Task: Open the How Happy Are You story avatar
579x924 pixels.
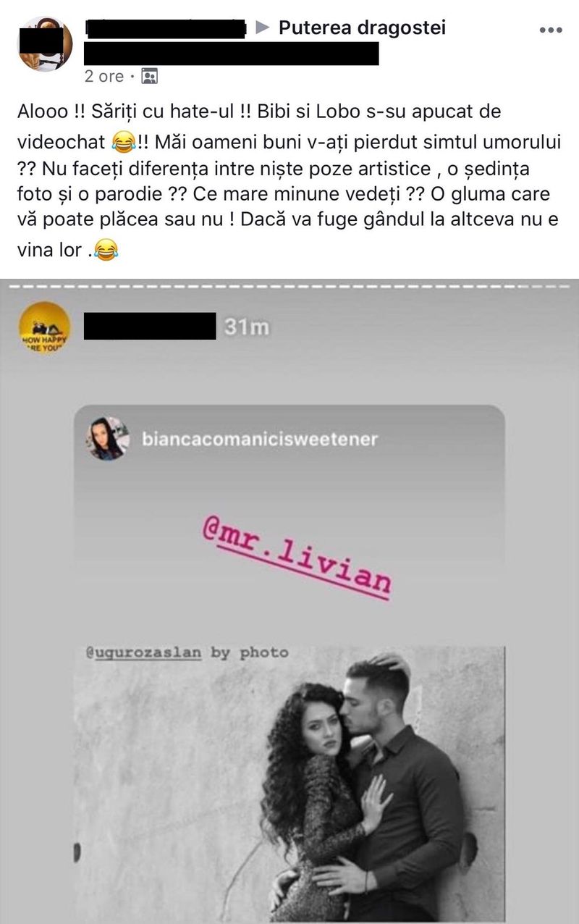Action: coord(45,326)
